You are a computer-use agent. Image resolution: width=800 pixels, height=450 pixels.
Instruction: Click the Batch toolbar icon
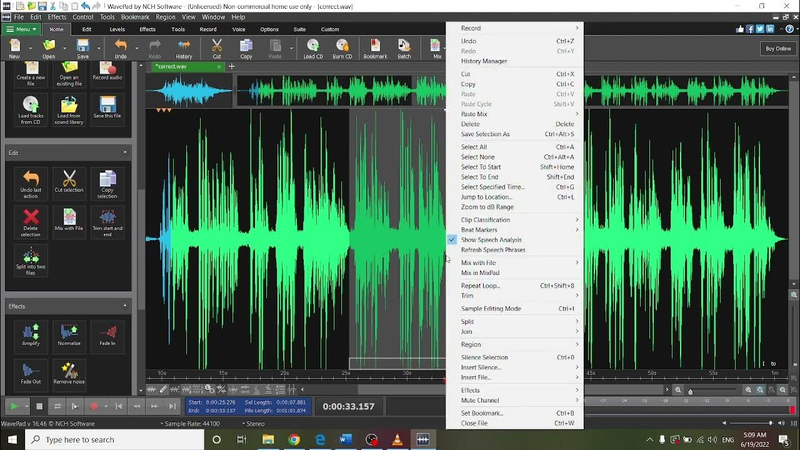(x=404, y=48)
